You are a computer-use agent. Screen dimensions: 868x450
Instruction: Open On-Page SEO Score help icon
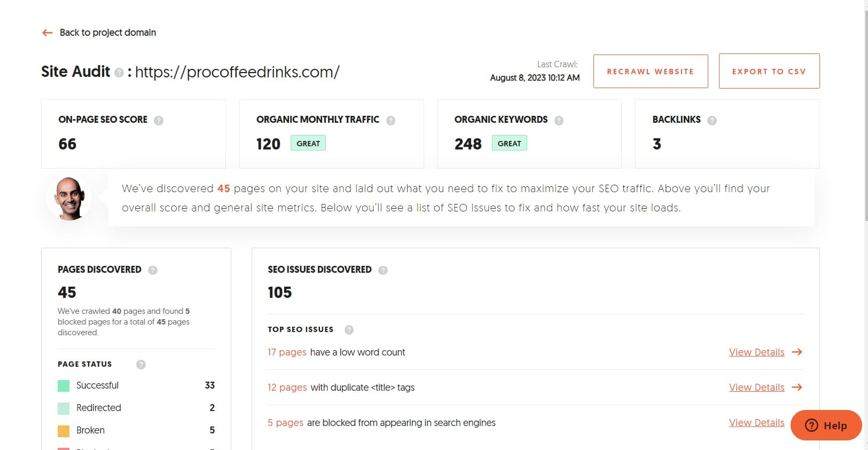pos(159,121)
